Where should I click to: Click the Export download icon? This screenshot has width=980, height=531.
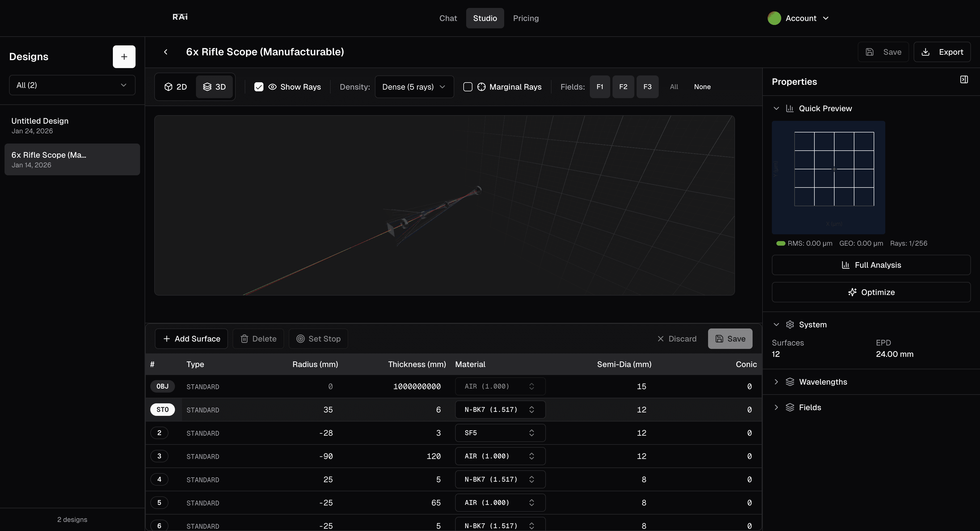coord(926,52)
